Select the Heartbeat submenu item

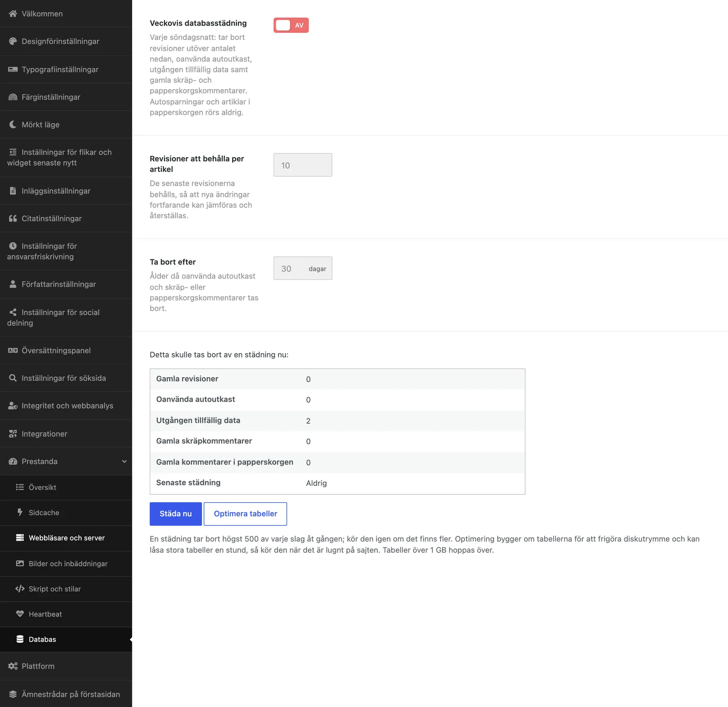(x=66, y=614)
